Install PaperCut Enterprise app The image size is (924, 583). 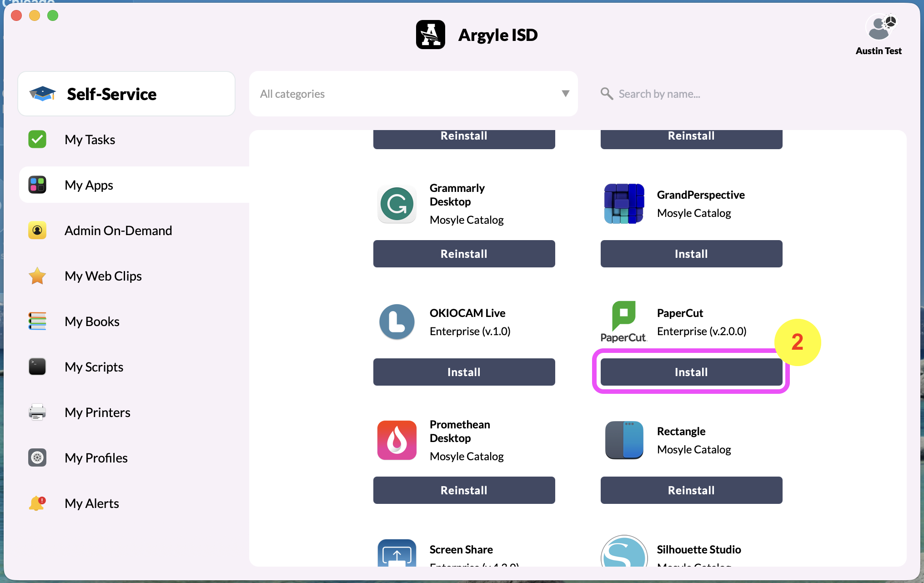pos(691,372)
